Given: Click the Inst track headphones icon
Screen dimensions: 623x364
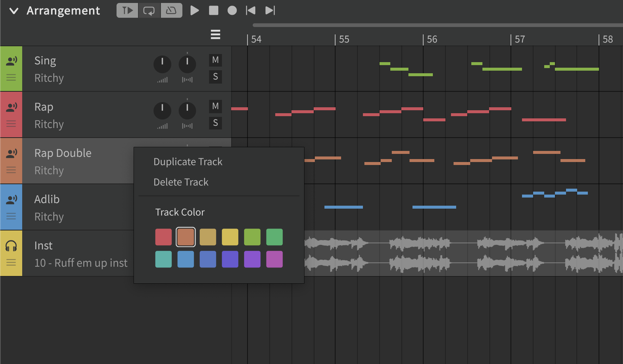Looking at the screenshot, I should click(x=11, y=246).
